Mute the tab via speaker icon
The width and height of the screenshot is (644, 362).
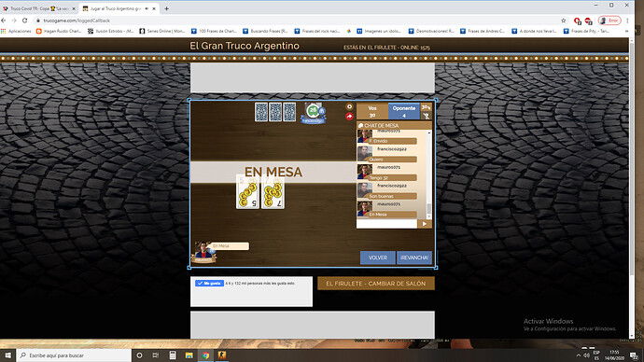tap(147, 8)
